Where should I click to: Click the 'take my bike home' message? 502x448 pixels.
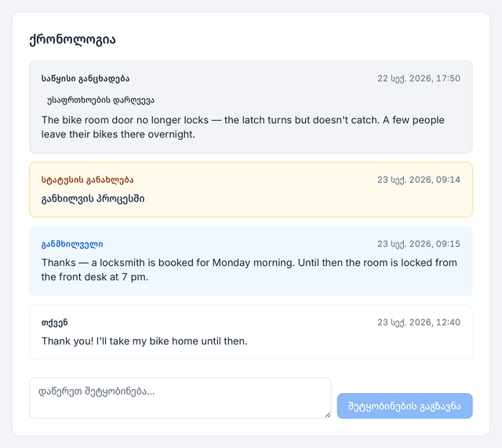(x=144, y=341)
